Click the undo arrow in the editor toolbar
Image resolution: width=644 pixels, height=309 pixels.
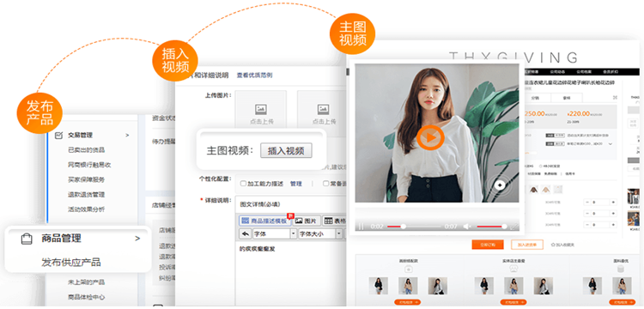(246, 234)
